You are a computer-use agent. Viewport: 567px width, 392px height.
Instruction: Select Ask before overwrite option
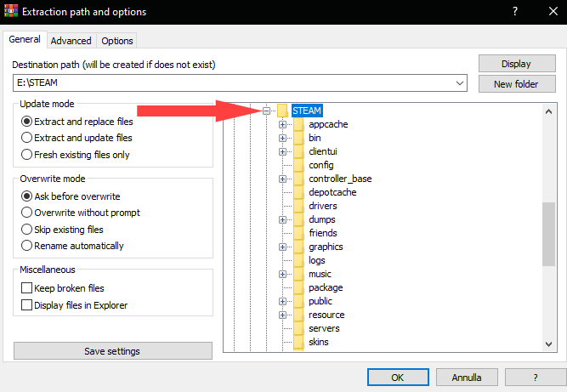[x=71, y=196]
